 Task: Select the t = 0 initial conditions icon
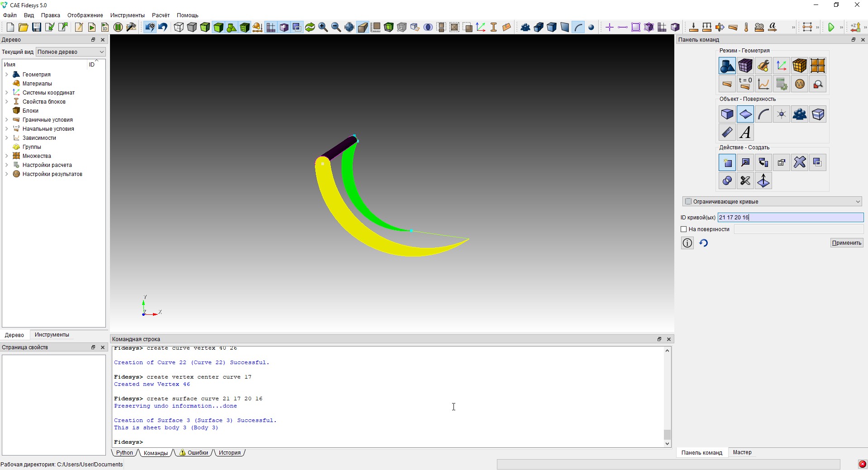(745, 84)
